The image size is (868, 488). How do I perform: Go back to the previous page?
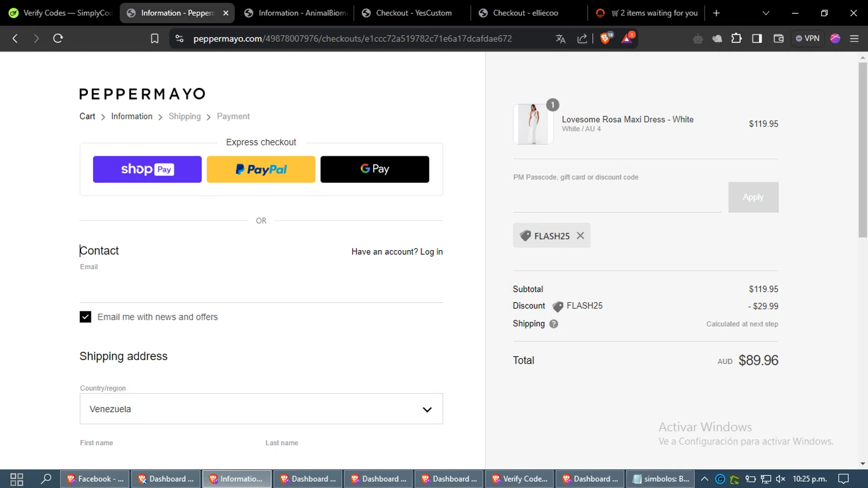(16, 38)
